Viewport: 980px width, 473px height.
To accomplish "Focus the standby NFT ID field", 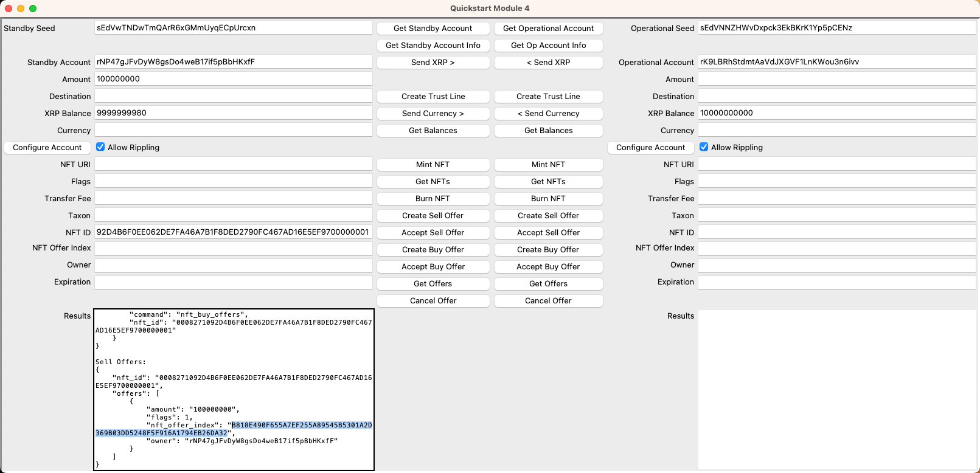I will pyautogui.click(x=233, y=232).
